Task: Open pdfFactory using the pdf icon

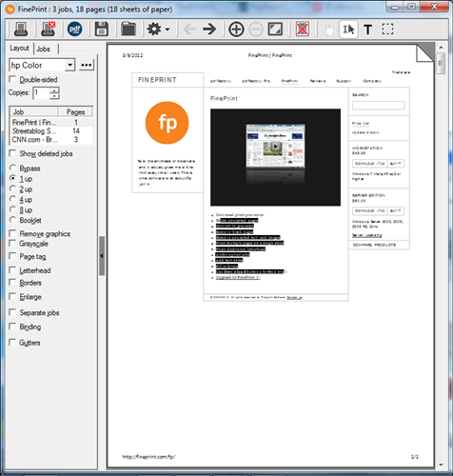Action: (x=74, y=30)
